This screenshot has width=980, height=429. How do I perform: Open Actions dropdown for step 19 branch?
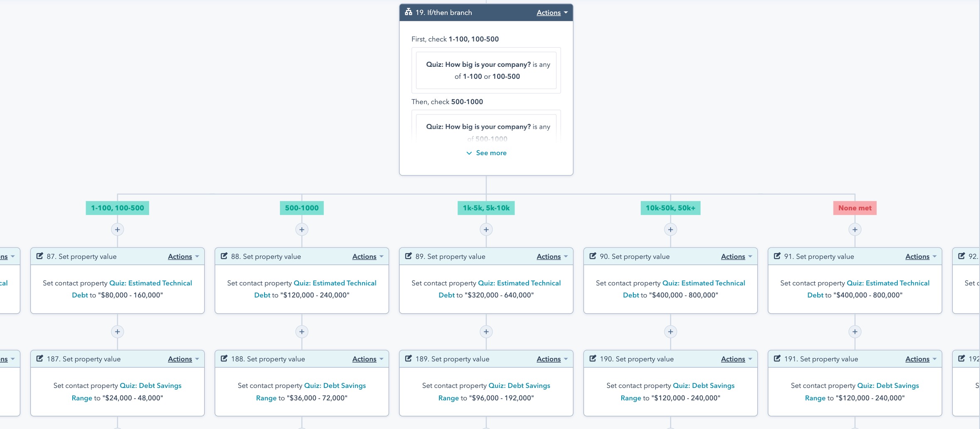point(551,12)
